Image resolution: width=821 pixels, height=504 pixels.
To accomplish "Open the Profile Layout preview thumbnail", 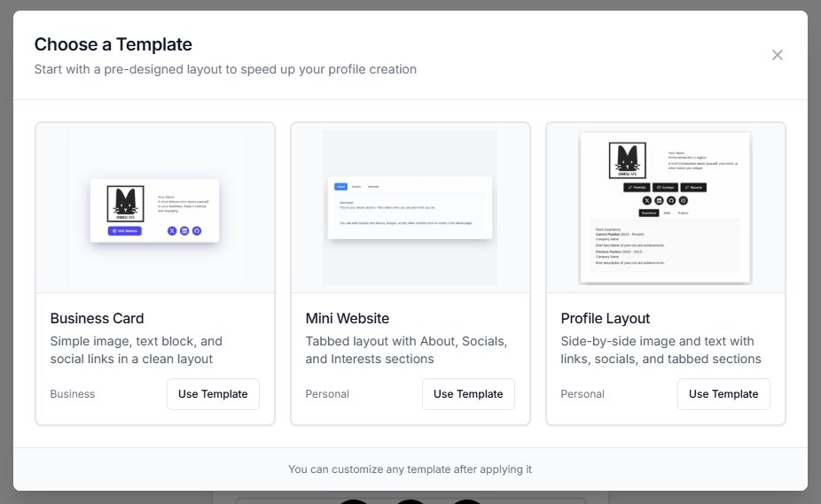I will pyautogui.click(x=666, y=208).
